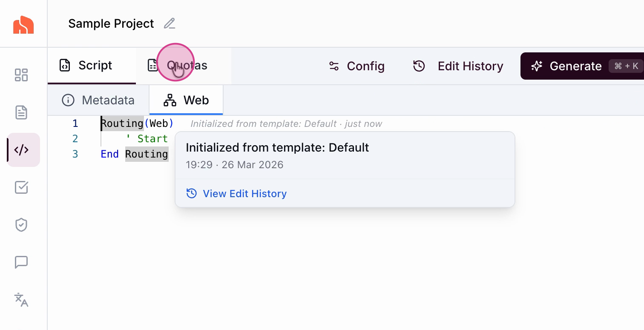Switch to the Quotas tab
This screenshot has height=330, width=644.
pyautogui.click(x=178, y=66)
